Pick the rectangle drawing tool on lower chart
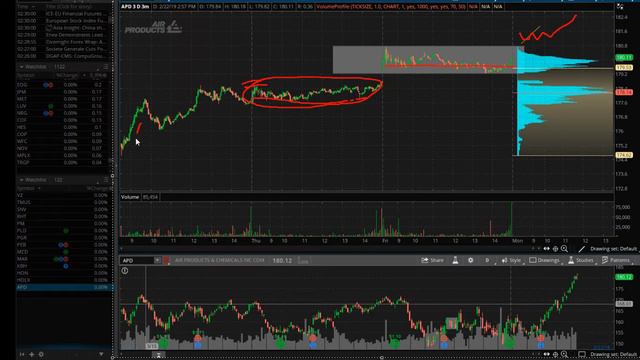The width and height of the screenshot is (640, 360). (582, 354)
